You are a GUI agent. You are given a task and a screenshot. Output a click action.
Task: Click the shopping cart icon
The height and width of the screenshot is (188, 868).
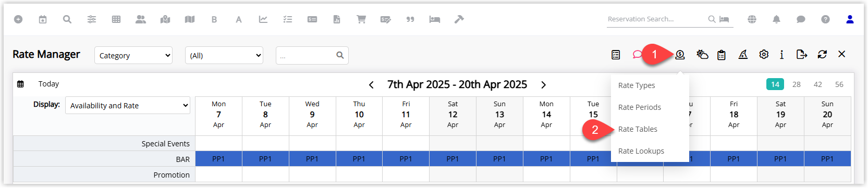click(361, 19)
